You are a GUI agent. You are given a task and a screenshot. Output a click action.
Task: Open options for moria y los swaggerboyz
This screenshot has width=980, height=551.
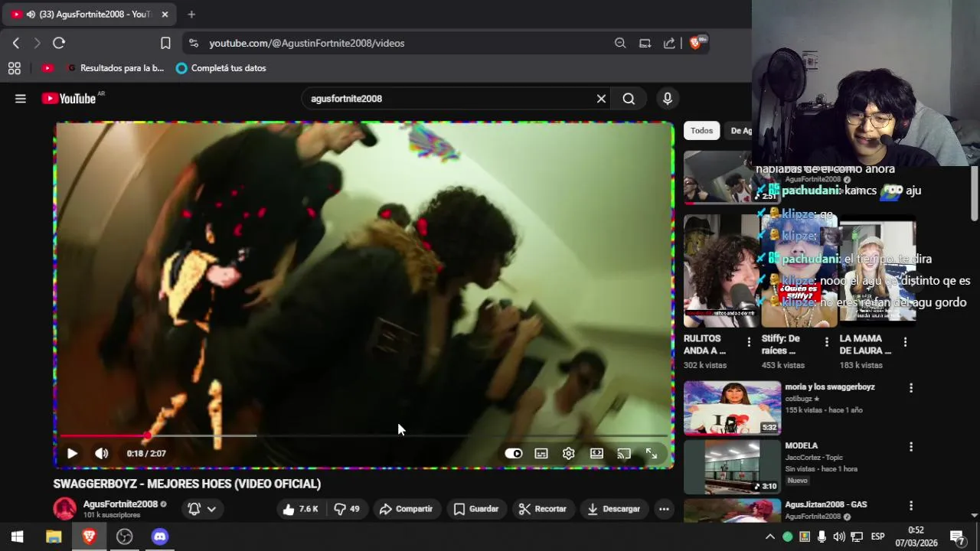click(x=911, y=388)
